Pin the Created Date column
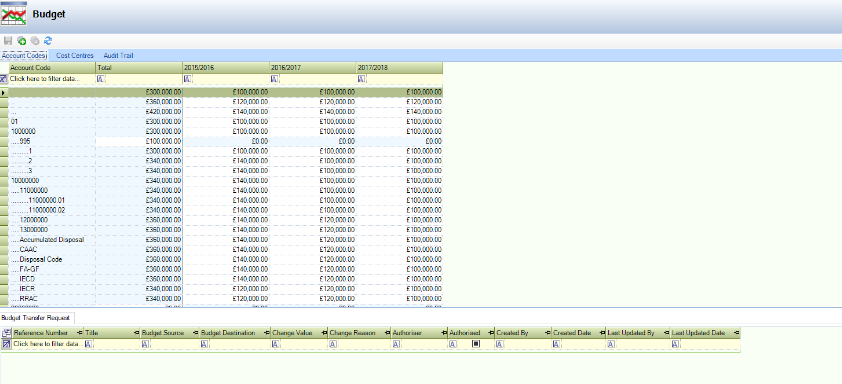The image size is (842, 384). 602,333
